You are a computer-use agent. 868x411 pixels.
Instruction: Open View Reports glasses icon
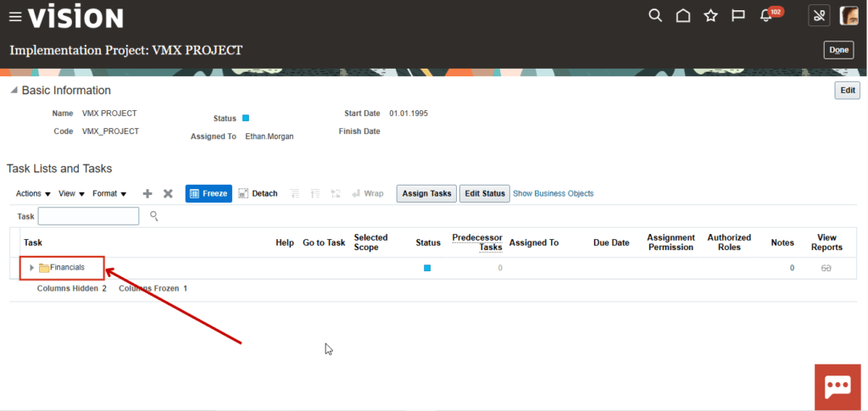[826, 268]
